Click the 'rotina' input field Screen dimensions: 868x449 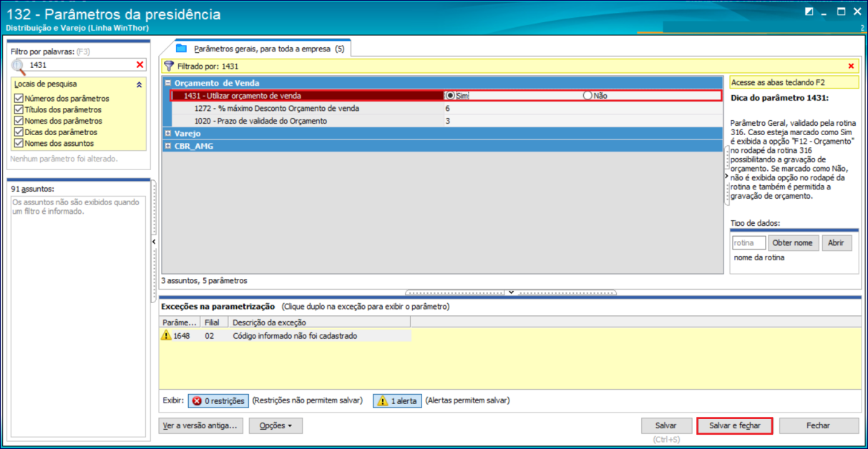pos(748,243)
